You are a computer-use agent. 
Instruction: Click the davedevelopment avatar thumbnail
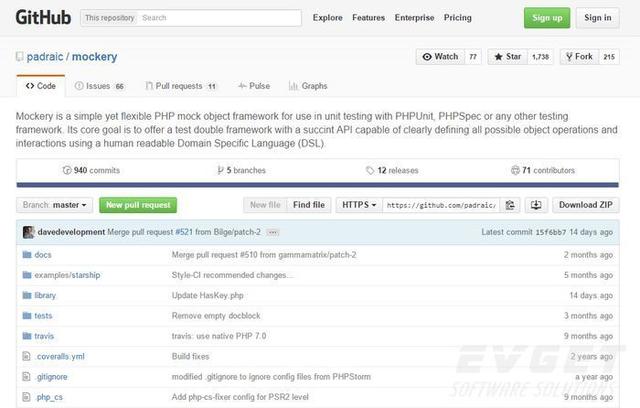(29, 232)
